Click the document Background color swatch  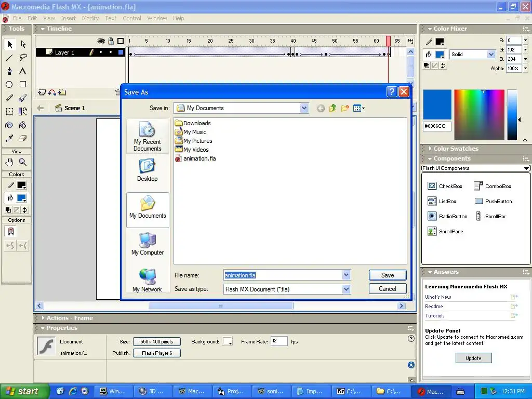pos(228,341)
